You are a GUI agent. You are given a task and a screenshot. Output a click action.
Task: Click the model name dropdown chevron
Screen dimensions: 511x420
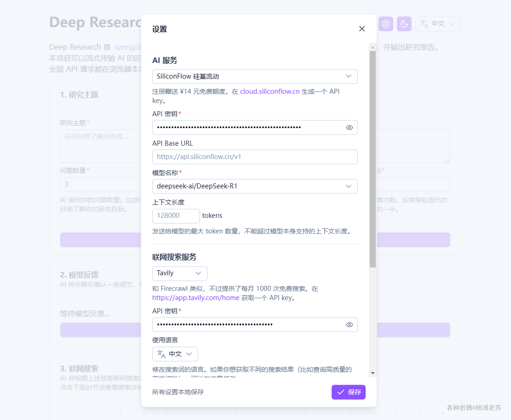point(349,186)
